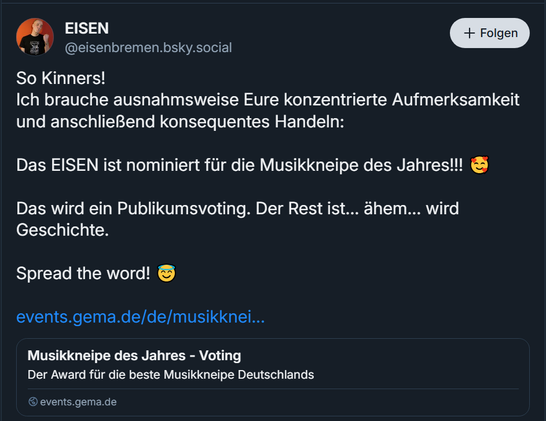Open the events.gema.de/de/musikknei... hyperlink
The width and height of the screenshot is (546, 421).
(x=140, y=317)
